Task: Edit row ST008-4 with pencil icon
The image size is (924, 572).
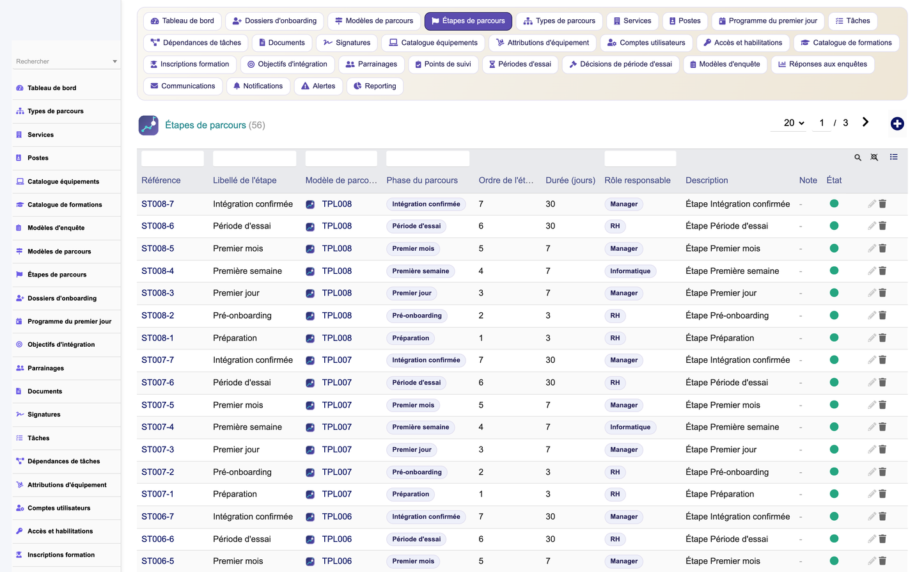Action: [872, 271]
